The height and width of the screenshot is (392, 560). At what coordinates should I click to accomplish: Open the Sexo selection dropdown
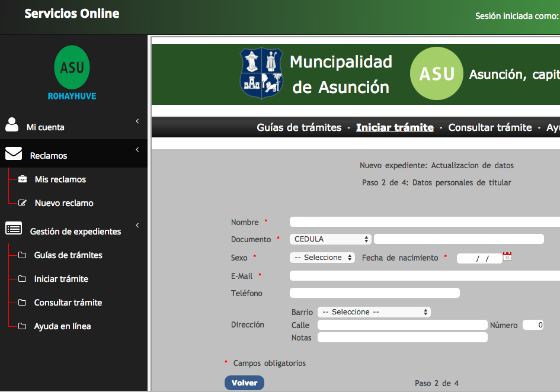click(x=322, y=258)
